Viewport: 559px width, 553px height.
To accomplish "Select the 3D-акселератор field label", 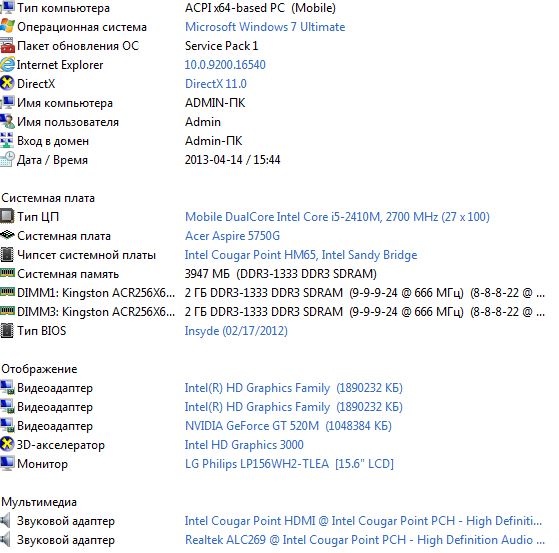I will (x=61, y=445).
